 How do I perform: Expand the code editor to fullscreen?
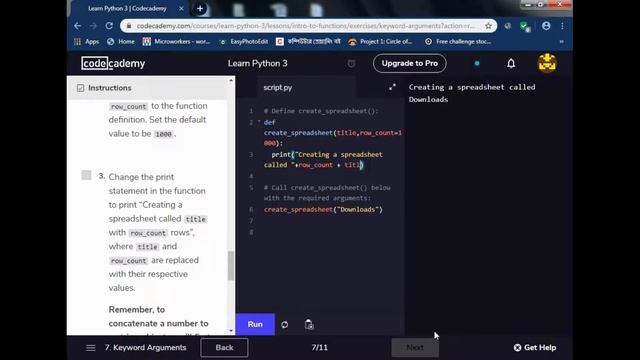[x=392, y=87]
